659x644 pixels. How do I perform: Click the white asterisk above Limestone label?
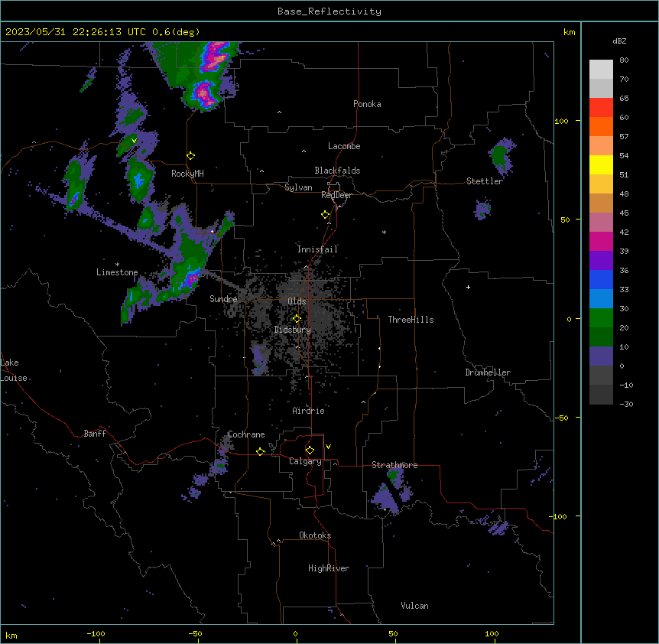point(117,265)
